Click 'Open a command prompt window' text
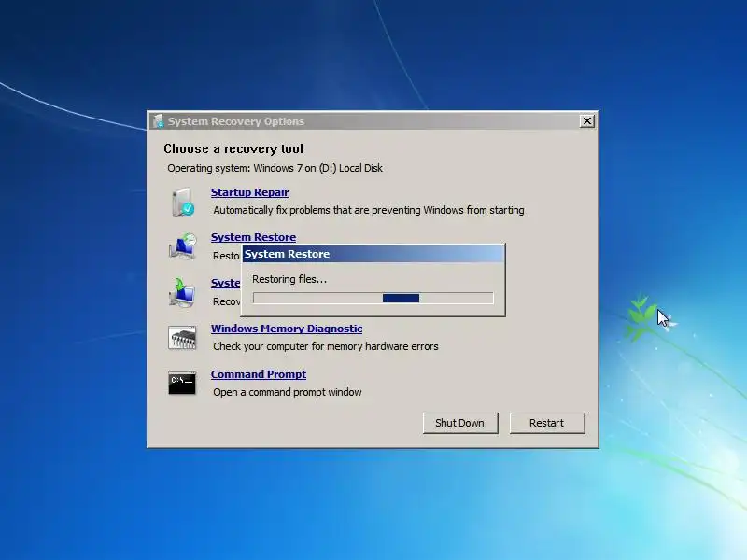This screenshot has height=560, width=747. click(x=288, y=392)
